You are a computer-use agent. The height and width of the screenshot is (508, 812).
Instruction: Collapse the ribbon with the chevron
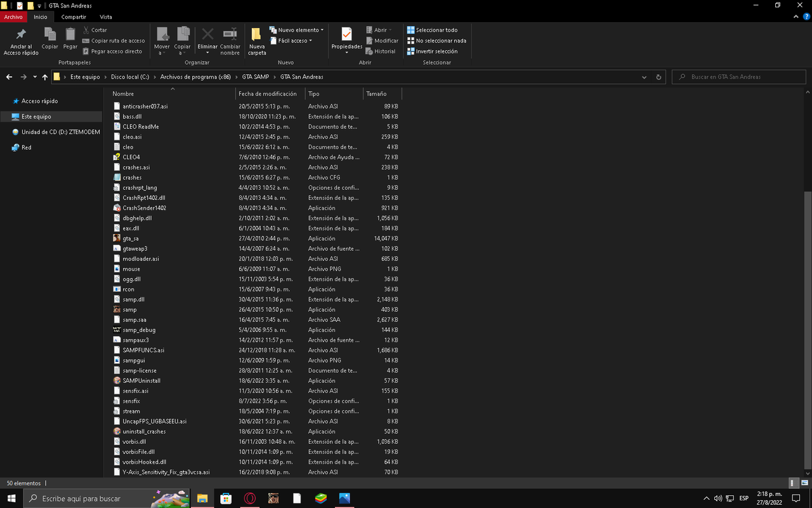797,17
